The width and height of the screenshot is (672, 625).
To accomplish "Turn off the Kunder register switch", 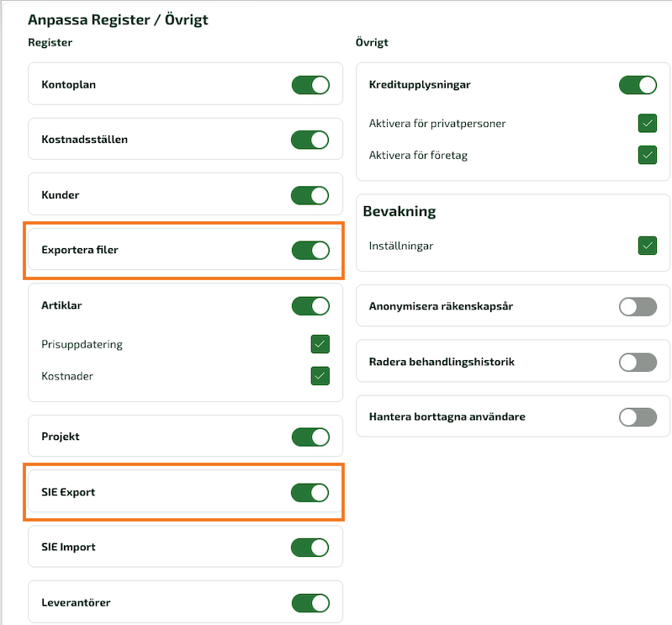I will coord(310,195).
